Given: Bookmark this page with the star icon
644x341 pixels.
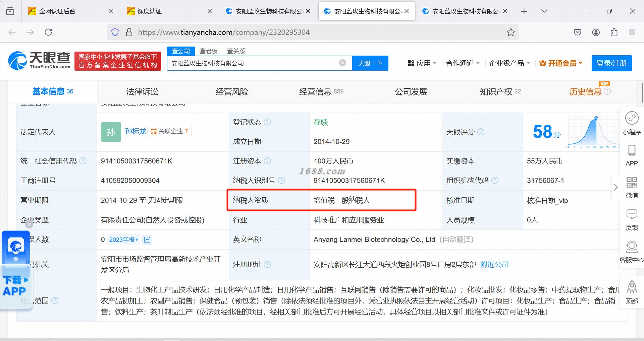Looking at the screenshot, I should tap(511, 32).
